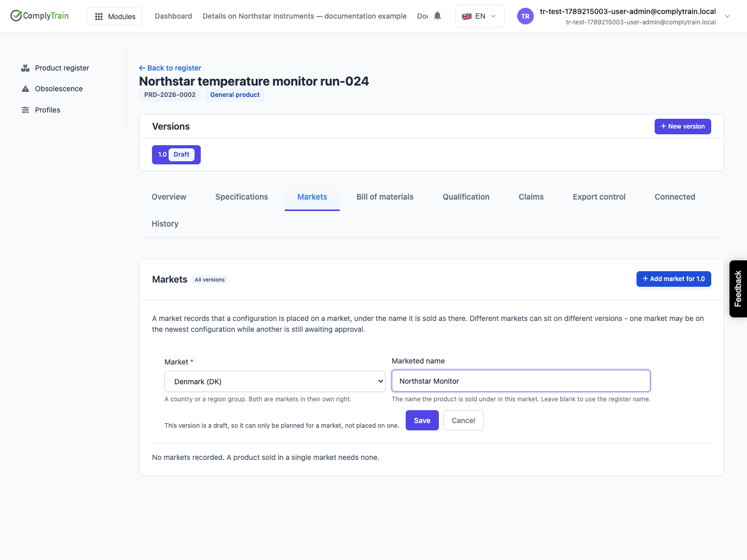Screen dimensions: 747x560
Task: Open the Connected tab
Action: [x=675, y=197]
